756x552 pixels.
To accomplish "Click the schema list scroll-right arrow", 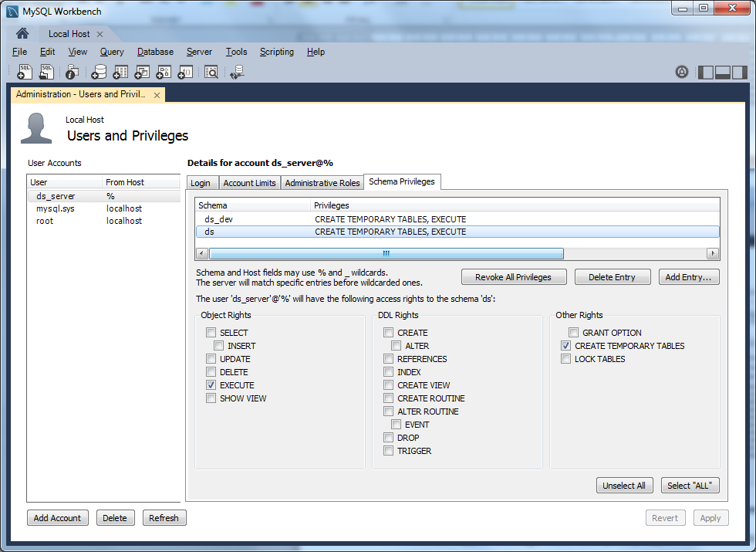I will (713, 253).
